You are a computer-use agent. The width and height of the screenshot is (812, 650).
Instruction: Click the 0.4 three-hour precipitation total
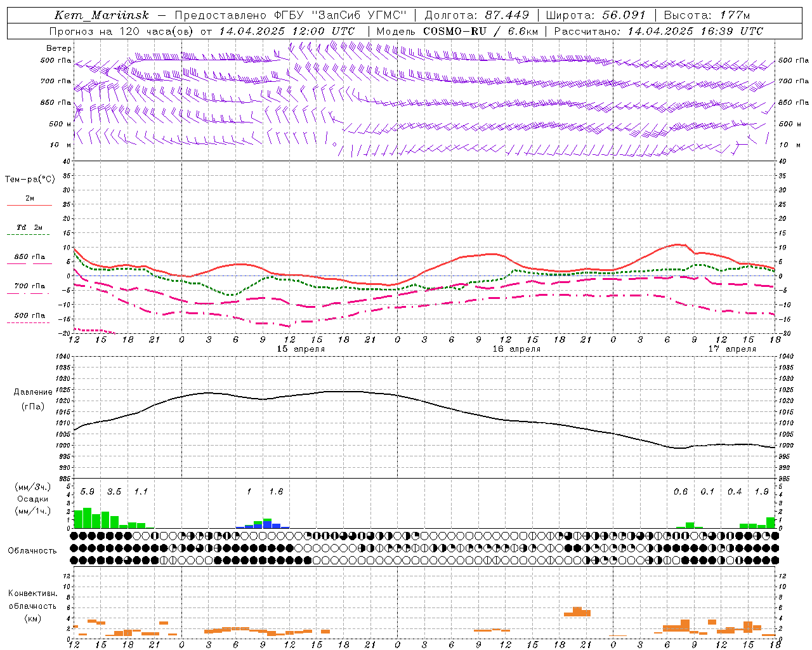[x=735, y=491]
